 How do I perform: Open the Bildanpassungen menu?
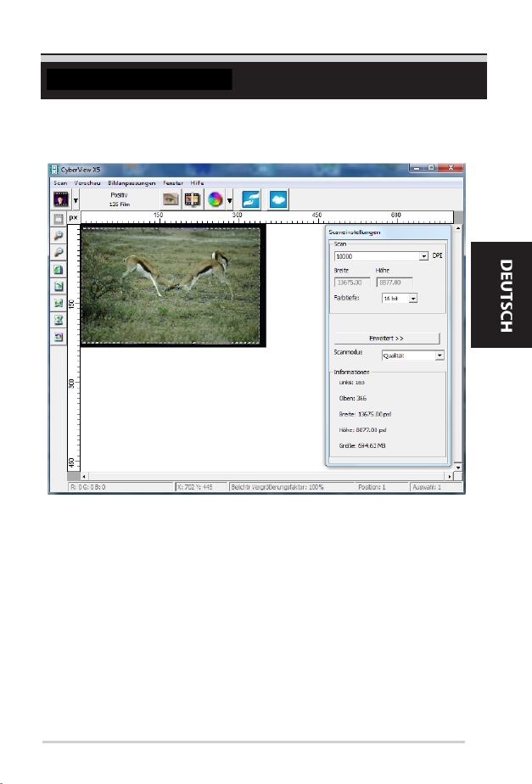[x=132, y=183]
